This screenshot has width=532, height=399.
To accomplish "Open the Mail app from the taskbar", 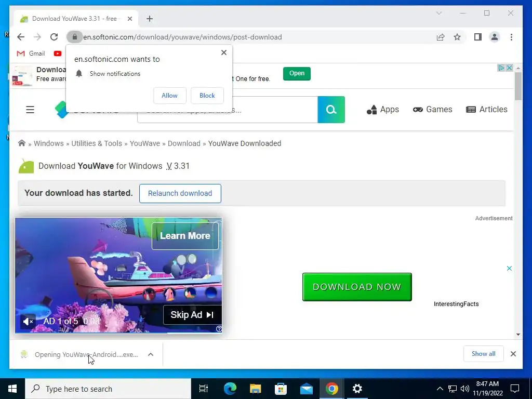I will point(307,389).
